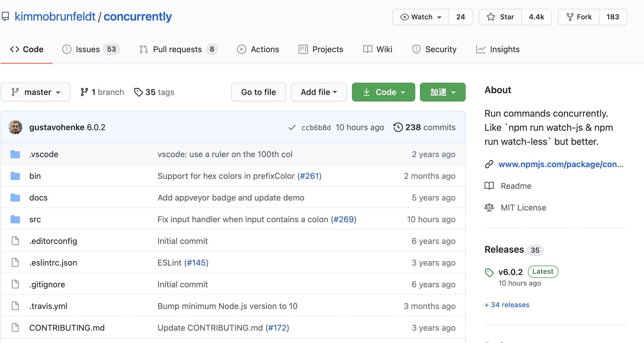Click the tag icon next to v6.0.2
Viewport: 644px width, 343px height.
pyautogui.click(x=489, y=272)
